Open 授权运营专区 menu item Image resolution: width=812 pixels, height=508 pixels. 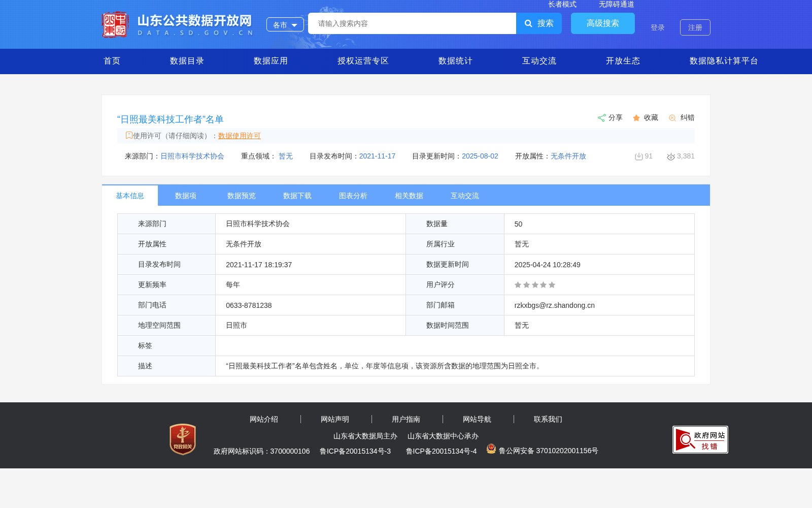(363, 61)
